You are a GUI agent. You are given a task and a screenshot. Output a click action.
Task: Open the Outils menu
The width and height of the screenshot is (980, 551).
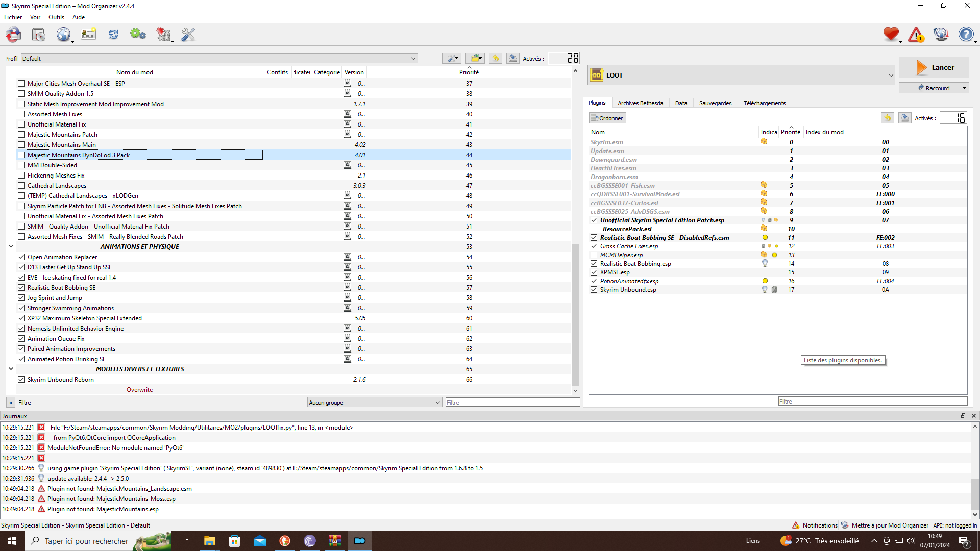coord(56,17)
